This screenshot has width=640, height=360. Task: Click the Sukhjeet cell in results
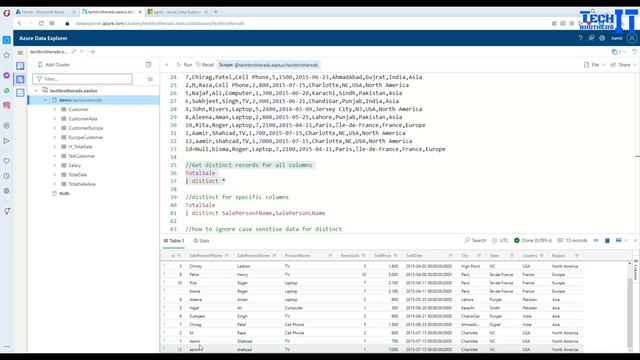pos(197,316)
